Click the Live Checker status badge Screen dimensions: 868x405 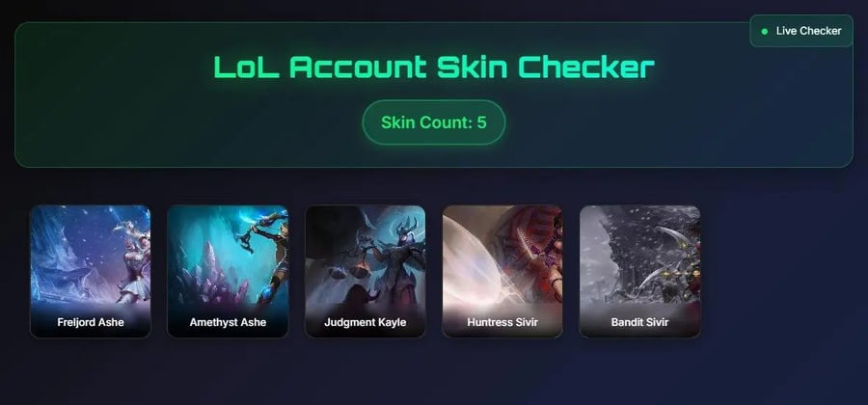(801, 31)
